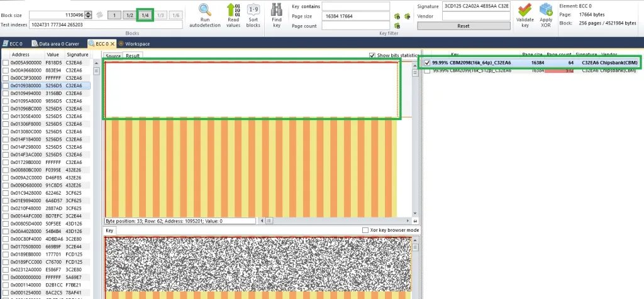Click the refresh arrows beside Block size
Image resolution: width=644 pixels, height=299 pixels.
click(99, 15)
